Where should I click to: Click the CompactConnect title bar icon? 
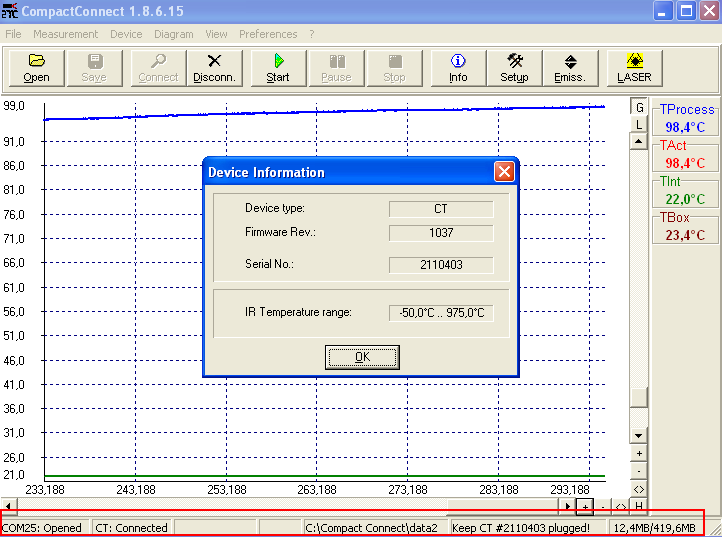point(9,11)
